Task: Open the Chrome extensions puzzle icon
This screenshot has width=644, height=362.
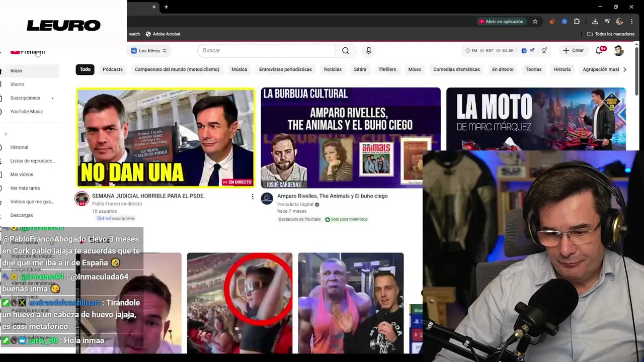Action: (x=577, y=22)
